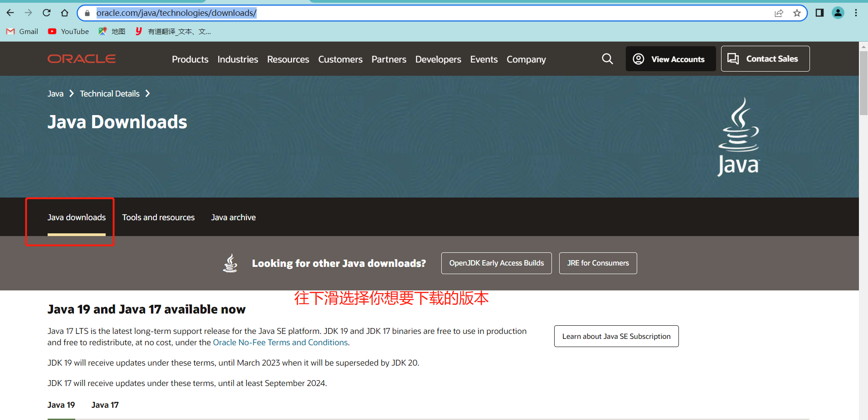Open the Gmail bookmark
Image resolution: width=868 pixels, height=420 pixels.
[x=22, y=31]
